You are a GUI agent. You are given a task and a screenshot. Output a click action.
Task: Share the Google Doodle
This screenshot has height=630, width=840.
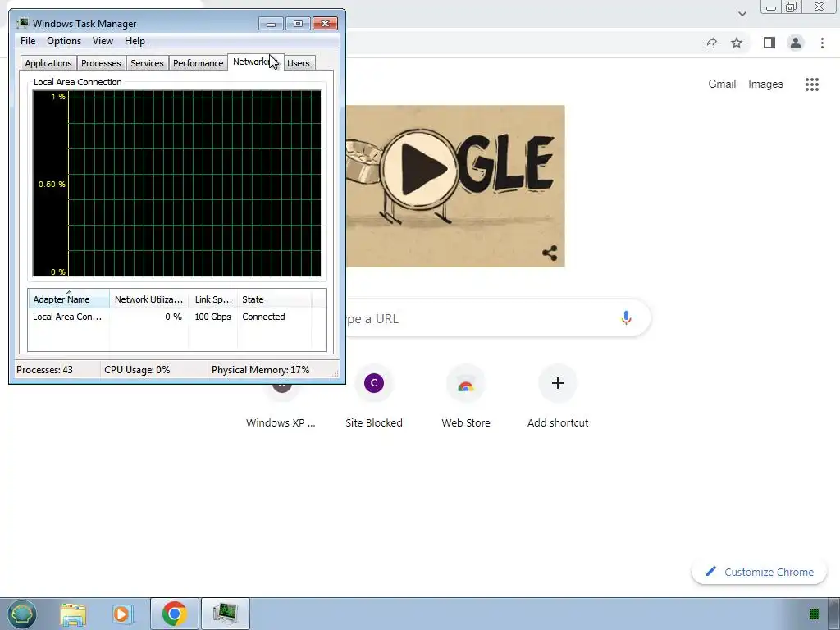point(549,253)
